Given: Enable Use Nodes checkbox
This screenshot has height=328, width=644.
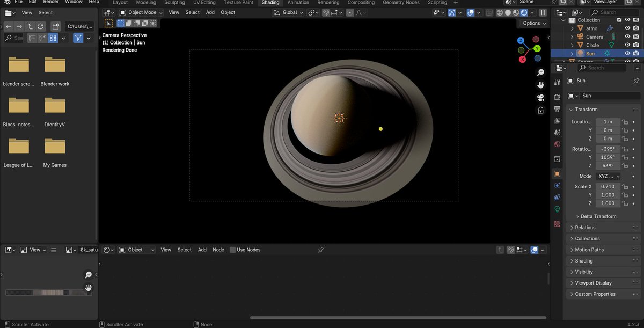Looking at the screenshot, I should click(x=232, y=250).
